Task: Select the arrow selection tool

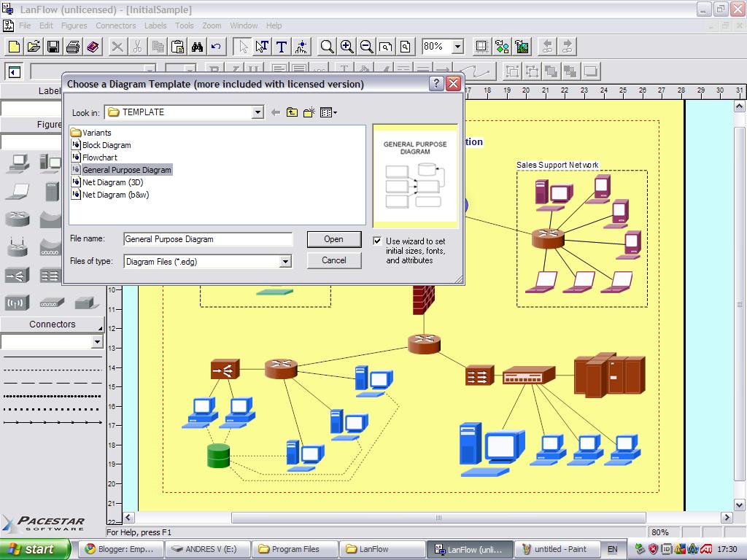Action: click(243, 47)
